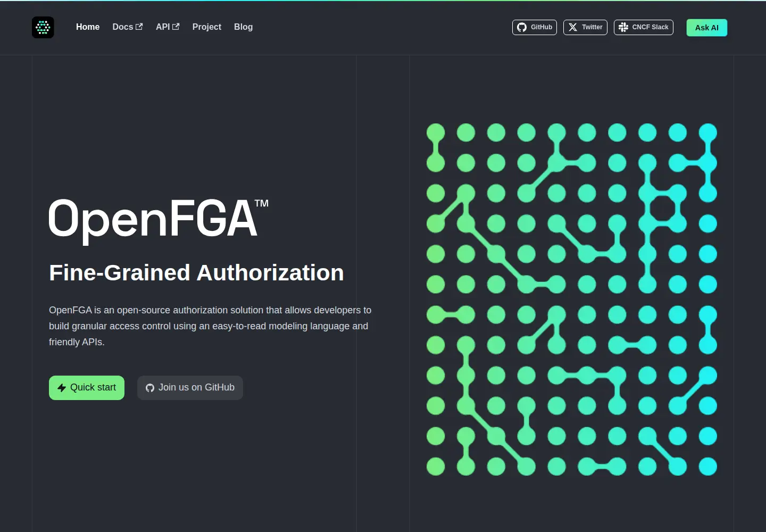Open the CNCF Slack link
Viewport: 766px width, 532px height.
click(644, 27)
